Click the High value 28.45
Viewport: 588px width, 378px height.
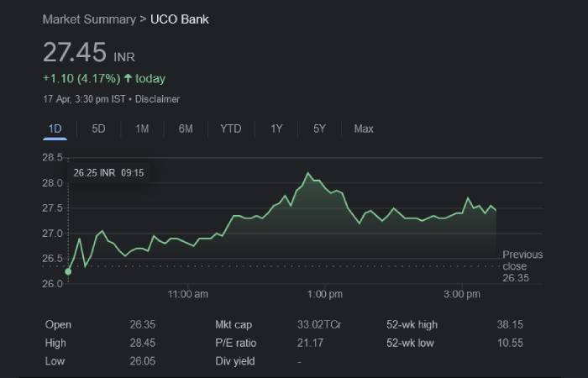143,343
